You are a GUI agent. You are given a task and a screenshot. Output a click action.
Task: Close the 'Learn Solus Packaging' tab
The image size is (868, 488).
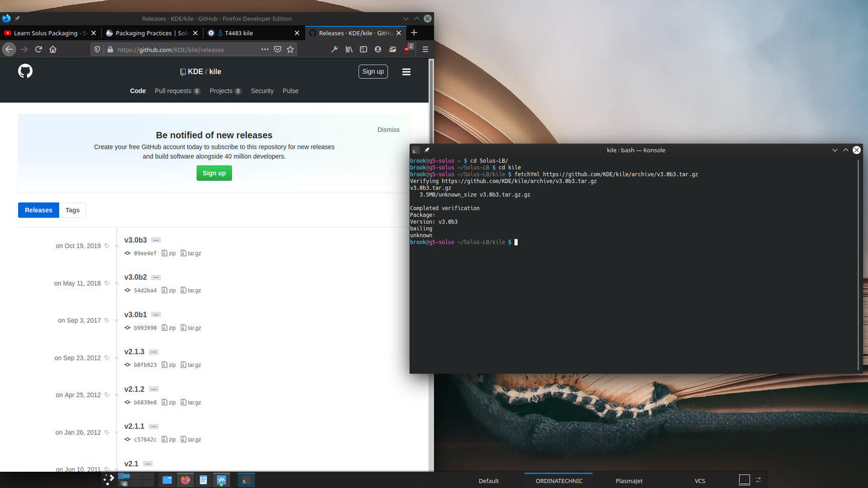pyautogui.click(x=94, y=33)
